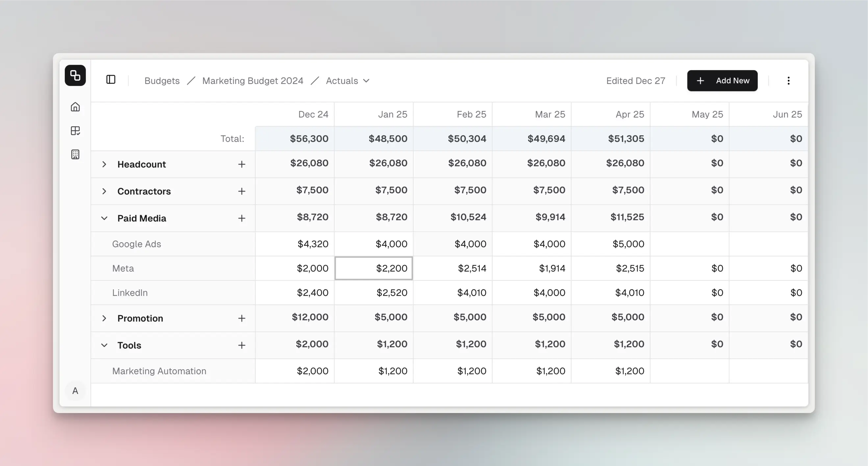
Task: Go to Budgets via breadcrumb
Action: pos(162,81)
